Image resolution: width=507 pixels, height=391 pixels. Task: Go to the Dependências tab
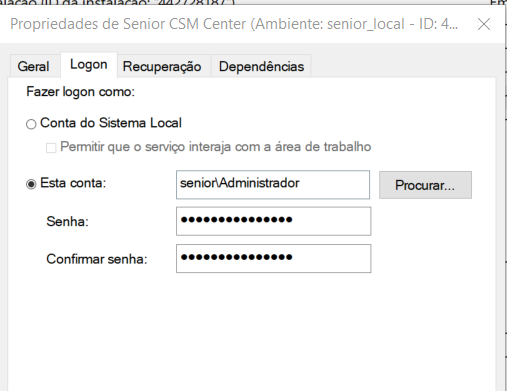(261, 66)
